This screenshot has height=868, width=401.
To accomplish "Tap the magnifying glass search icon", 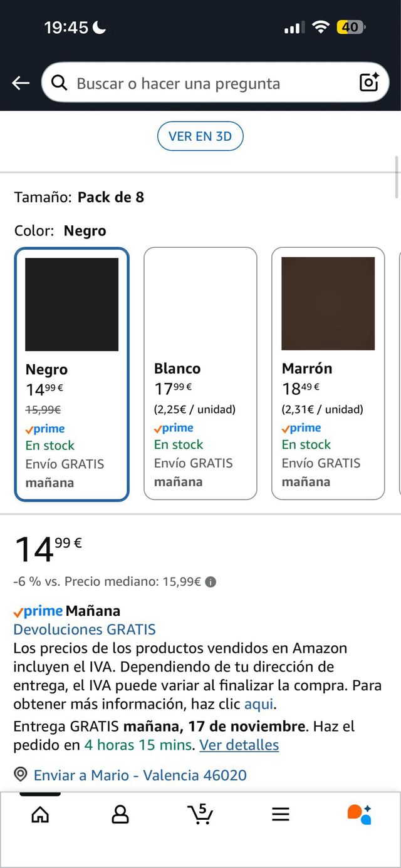I will [60, 83].
